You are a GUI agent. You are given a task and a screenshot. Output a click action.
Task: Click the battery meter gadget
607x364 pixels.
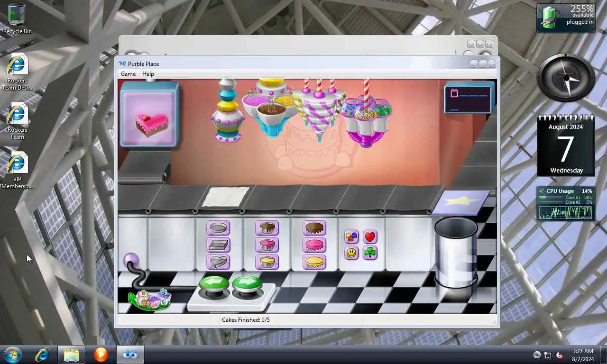pyautogui.click(x=566, y=18)
